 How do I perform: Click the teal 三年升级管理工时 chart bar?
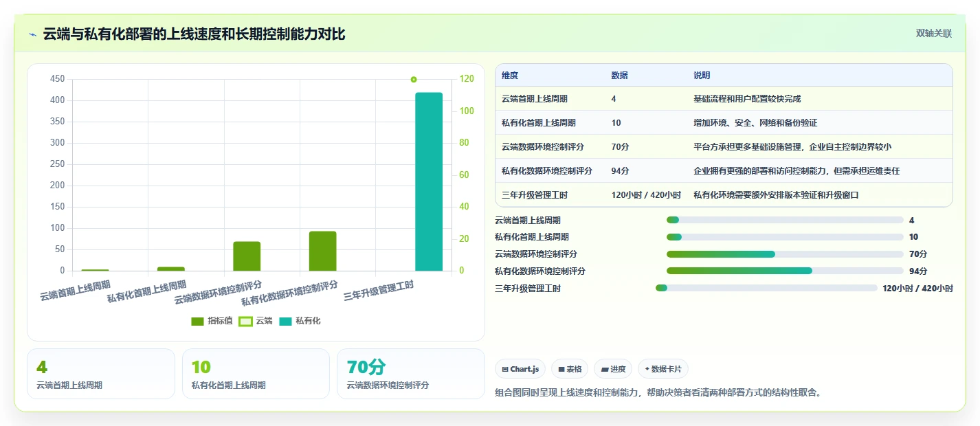coord(429,181)
